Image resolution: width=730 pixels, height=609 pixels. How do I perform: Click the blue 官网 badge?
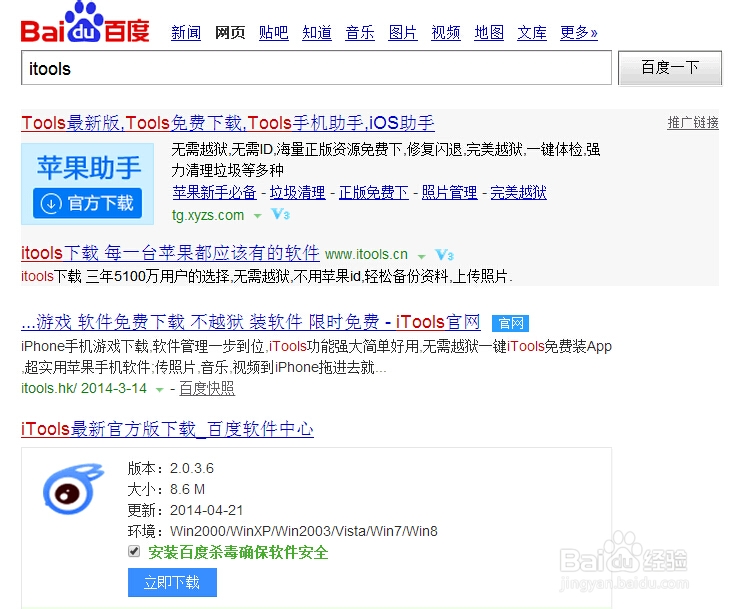[510, 323]
